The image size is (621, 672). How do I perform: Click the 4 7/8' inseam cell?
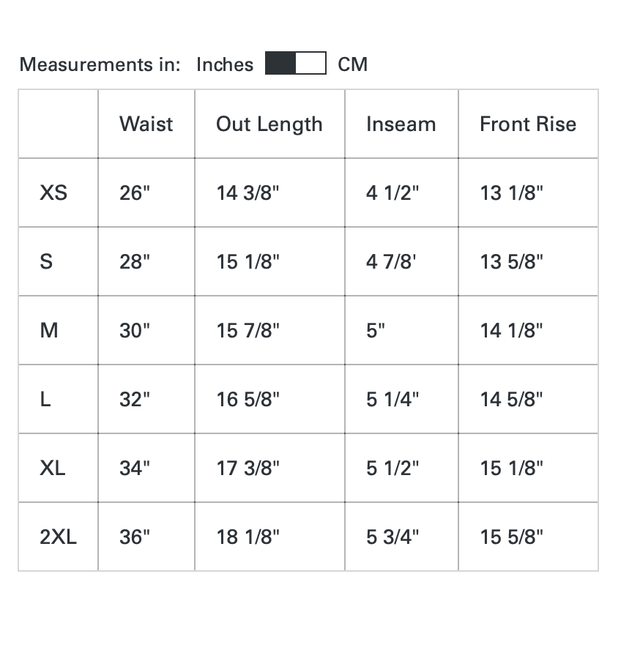click(391, 261)
